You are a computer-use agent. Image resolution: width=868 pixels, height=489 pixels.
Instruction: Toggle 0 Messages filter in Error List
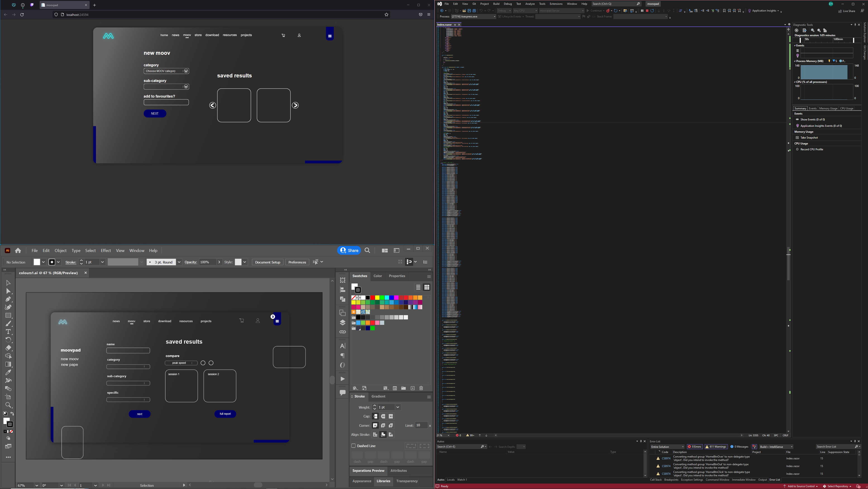click(x=739, y=447)
